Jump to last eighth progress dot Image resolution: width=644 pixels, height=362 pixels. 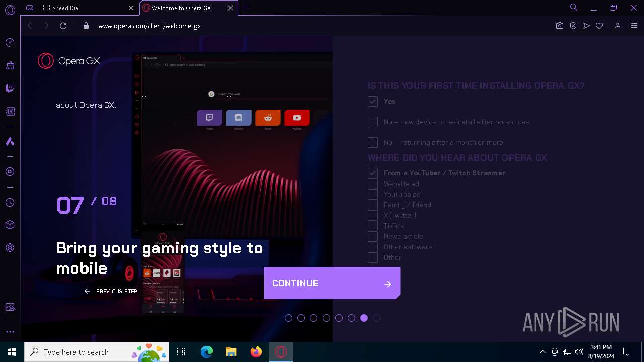[x=376, y=318]
